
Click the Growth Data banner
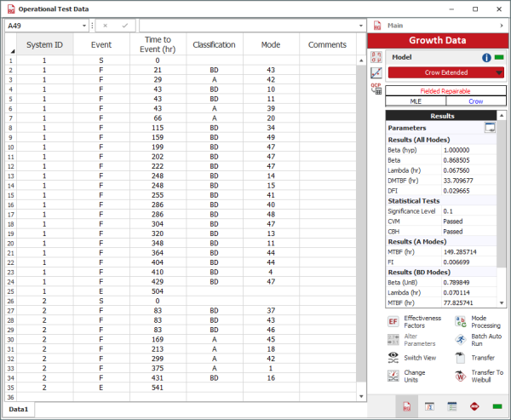[438, 40]
